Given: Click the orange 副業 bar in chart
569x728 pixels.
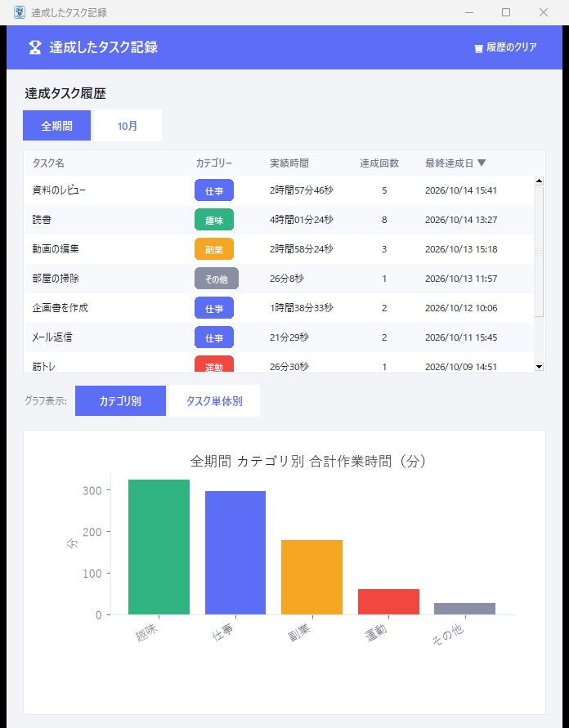Looking at the screenshot, I should (311, 577).
